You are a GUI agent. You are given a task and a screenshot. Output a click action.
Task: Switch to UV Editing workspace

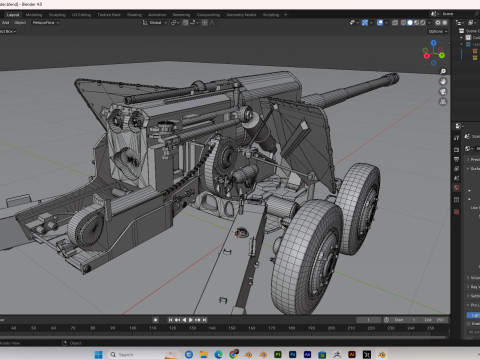tap(81, 15)
